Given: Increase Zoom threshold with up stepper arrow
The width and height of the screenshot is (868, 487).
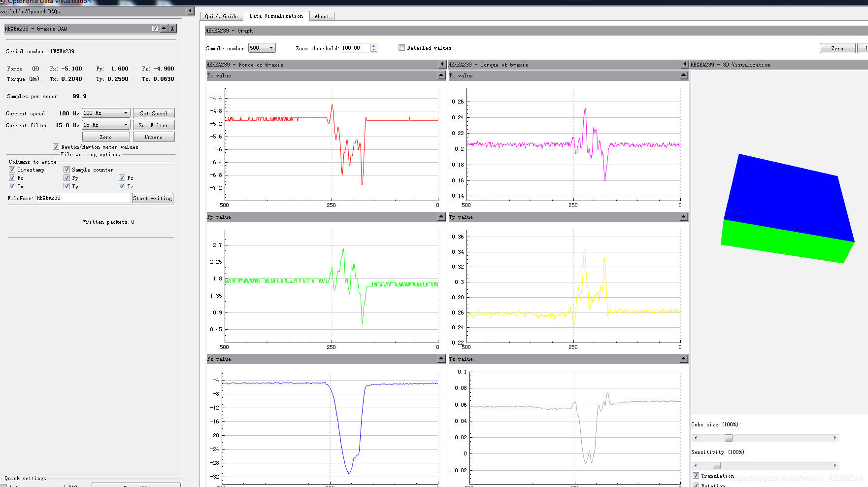Looking at the screenshot, I should point(374,46).
